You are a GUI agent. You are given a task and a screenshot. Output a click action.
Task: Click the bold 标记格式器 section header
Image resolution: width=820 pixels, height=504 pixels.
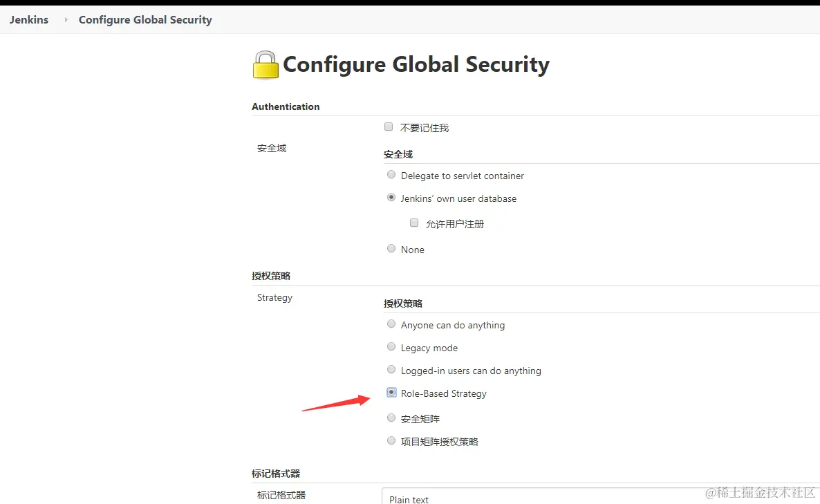coord(276,474)
